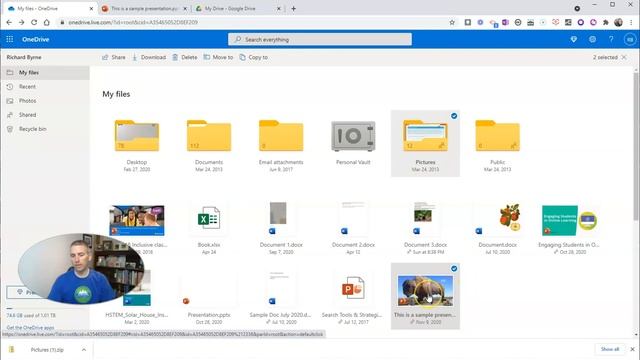Viewport: 640px width, 360px height.
Task: Show all downloads
Action: (610, 349)
